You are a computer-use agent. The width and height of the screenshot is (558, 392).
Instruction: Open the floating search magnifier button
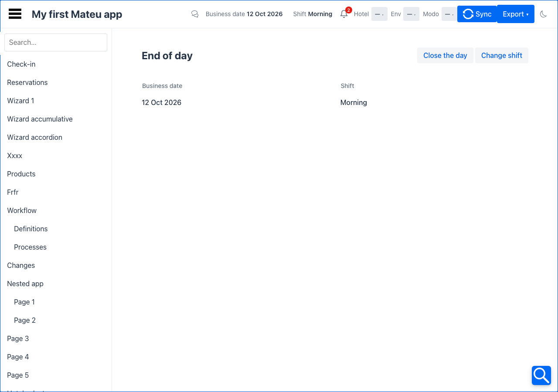point(541,375)
